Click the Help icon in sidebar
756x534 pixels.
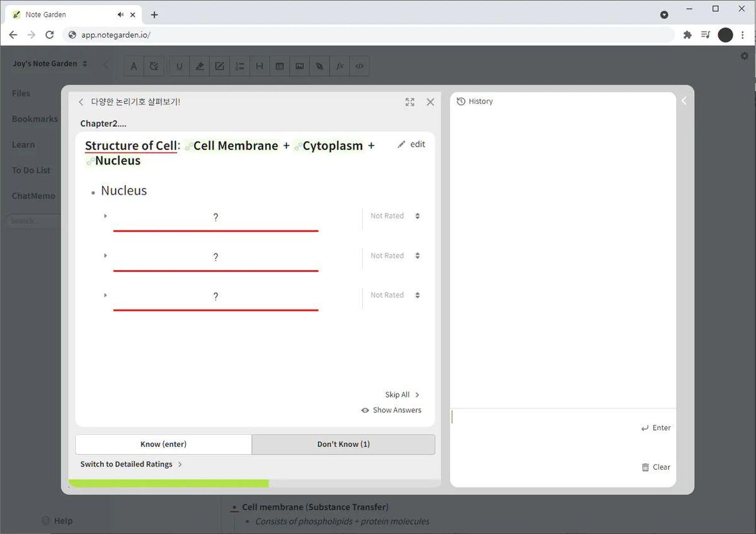pos(45,521)
